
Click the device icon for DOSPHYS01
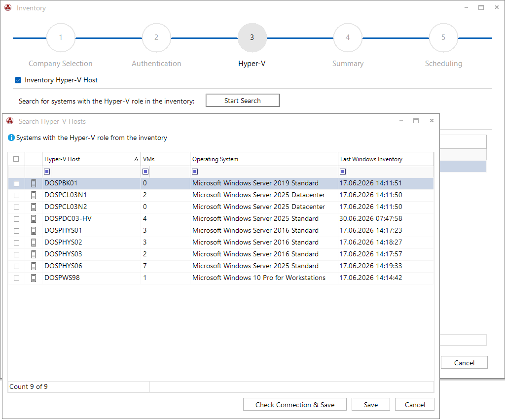[34, 231]
